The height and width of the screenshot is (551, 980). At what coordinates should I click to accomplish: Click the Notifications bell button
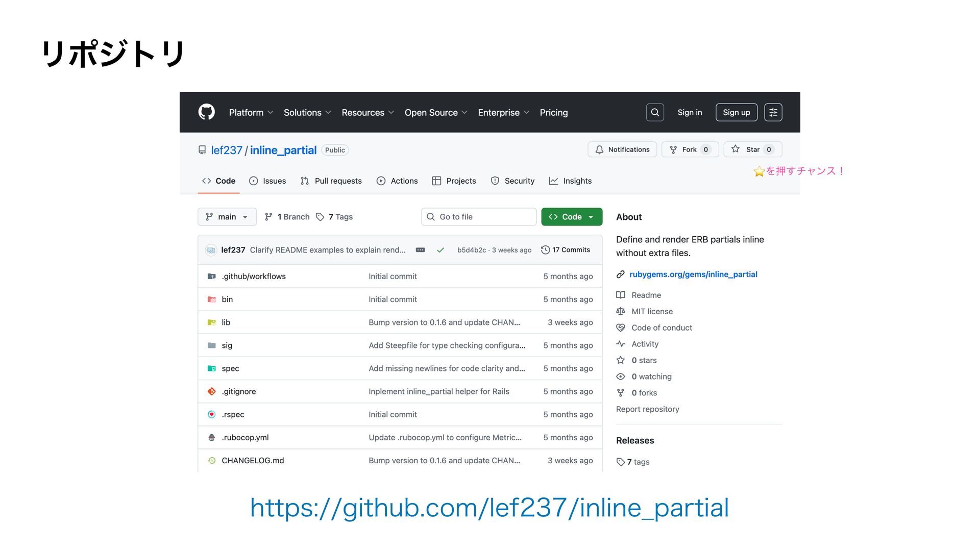click(x=622, y=149)
